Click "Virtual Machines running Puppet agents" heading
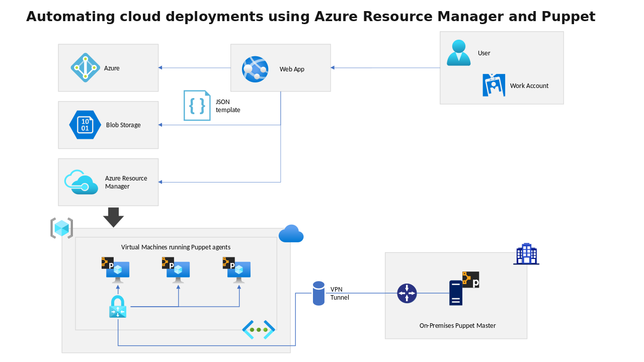 click(x=176, y=247)
